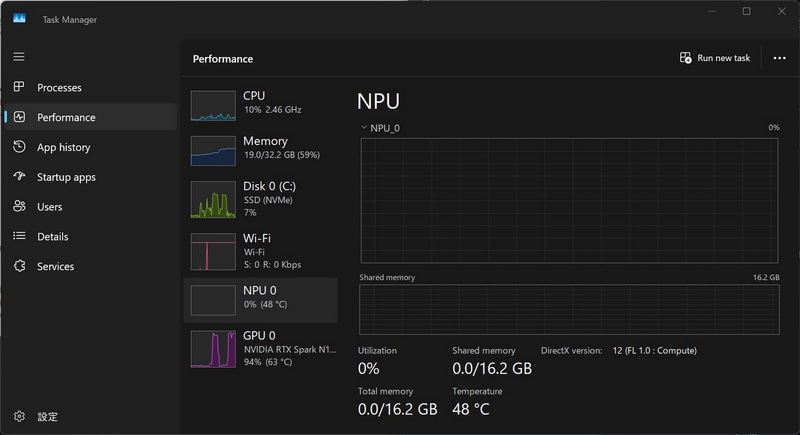Click the Details list icon

(x=19, y=236)
